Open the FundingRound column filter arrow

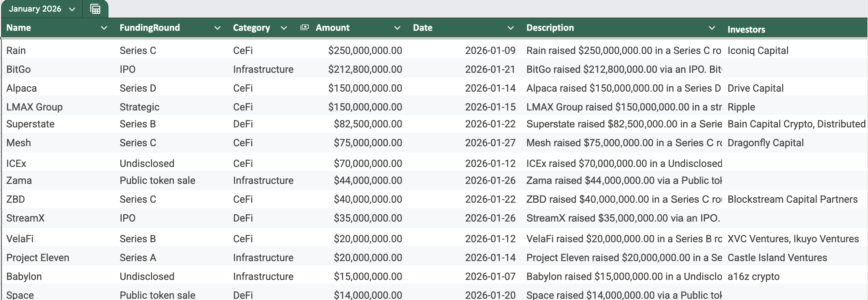click(x=217, y=28)
